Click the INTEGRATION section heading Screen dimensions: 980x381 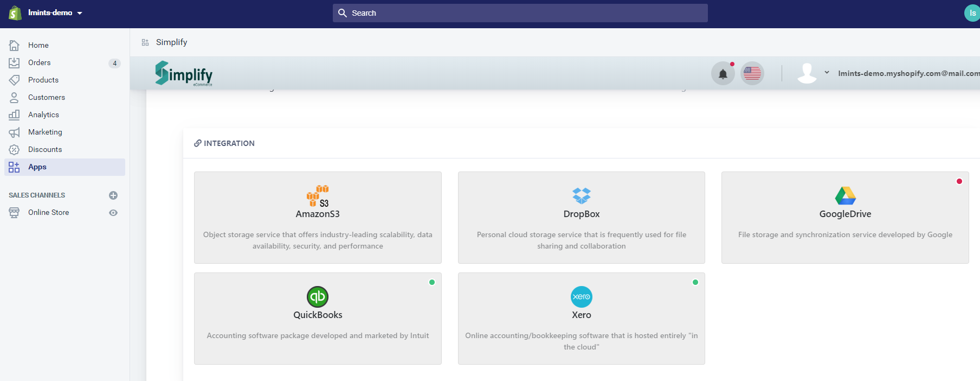coord(229,143)
